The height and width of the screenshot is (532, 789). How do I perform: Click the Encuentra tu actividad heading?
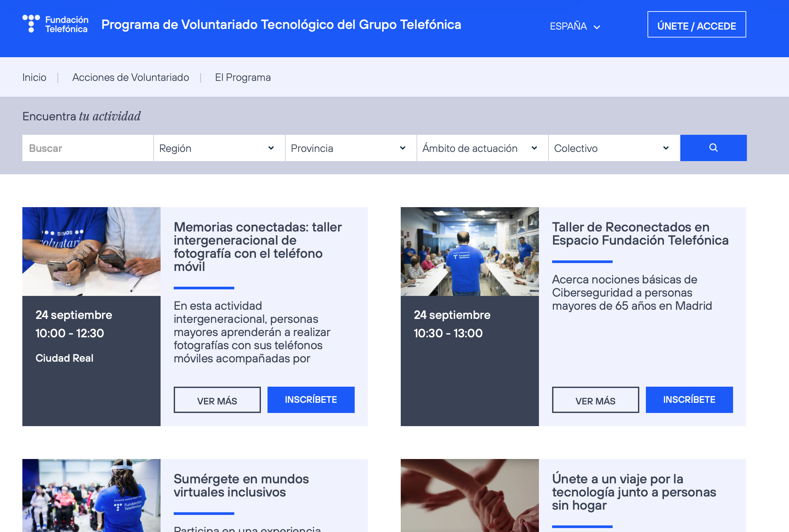tap(82, 116)
